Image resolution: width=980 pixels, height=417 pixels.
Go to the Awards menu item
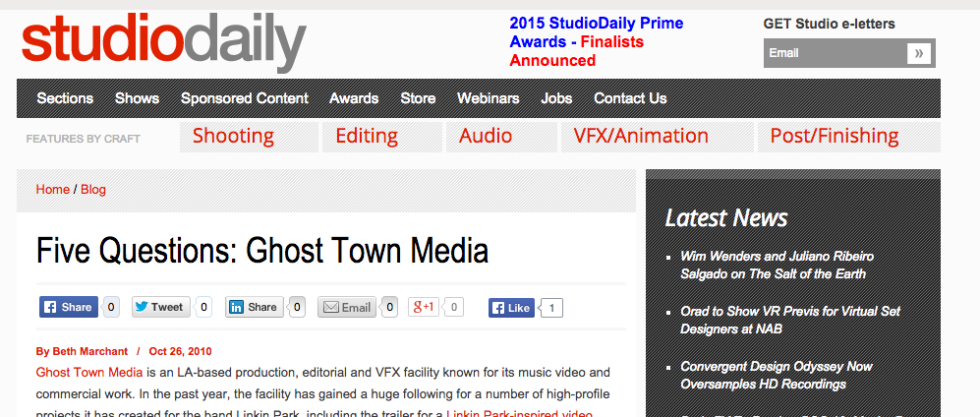[x=354, y=98]
